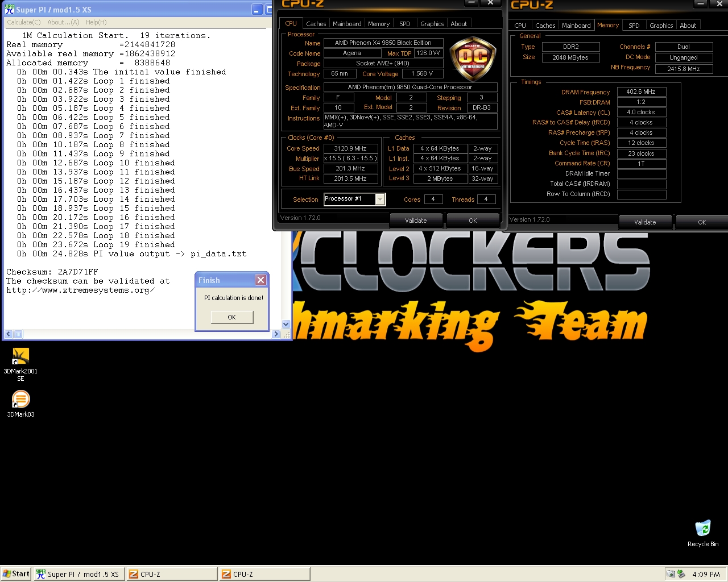Screen dimensions: 728x582
Task: Click the network system tray icon
Action: (671, 574)
